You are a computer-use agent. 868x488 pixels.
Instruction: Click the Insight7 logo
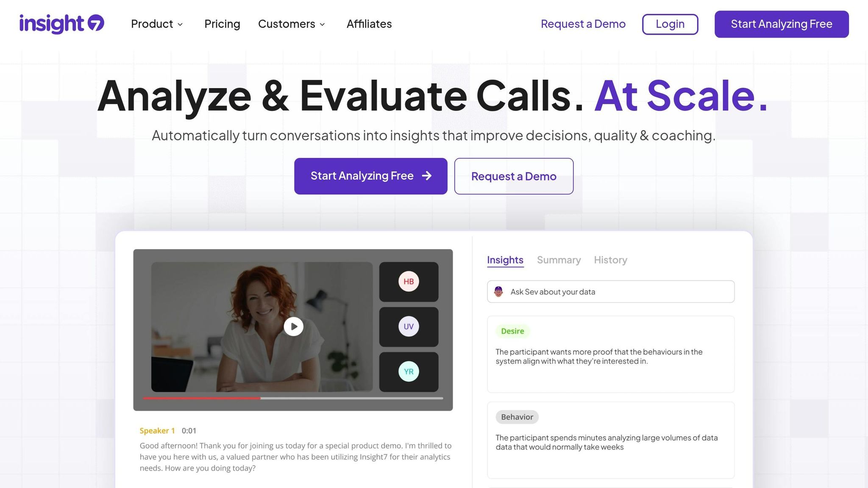point(62,24)
